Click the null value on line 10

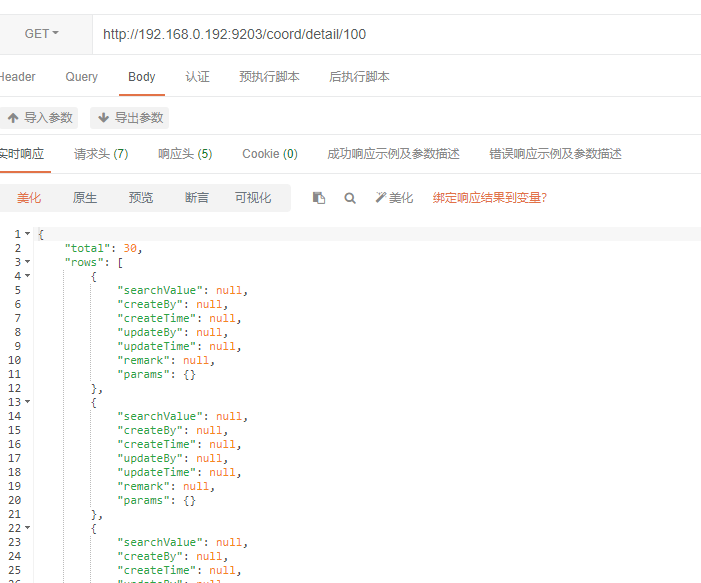pos(196,360)
